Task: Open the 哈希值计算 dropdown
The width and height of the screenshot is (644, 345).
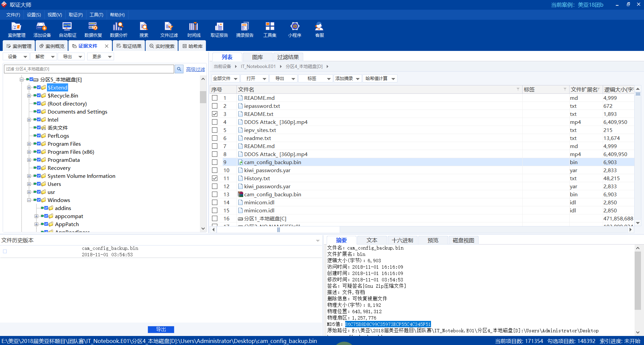Action: (380, 78)
